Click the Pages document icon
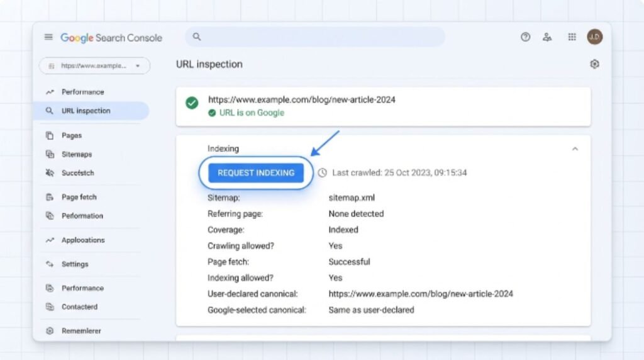644x360 pixels. [50, 135]
